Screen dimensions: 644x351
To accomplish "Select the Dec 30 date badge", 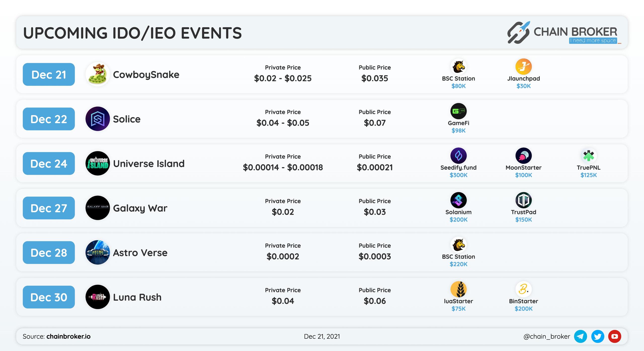I will [49, 297].
